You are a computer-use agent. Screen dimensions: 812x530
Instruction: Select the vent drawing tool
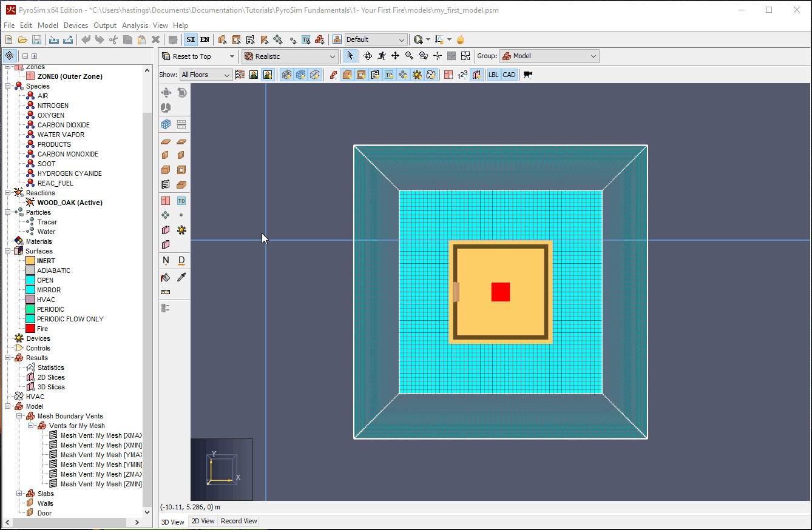tap(166, 185)
